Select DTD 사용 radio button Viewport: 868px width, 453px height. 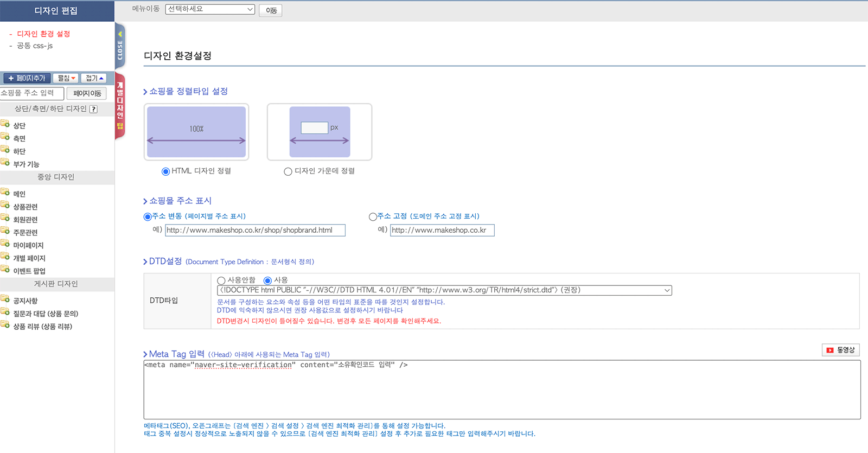coord(267,280)
